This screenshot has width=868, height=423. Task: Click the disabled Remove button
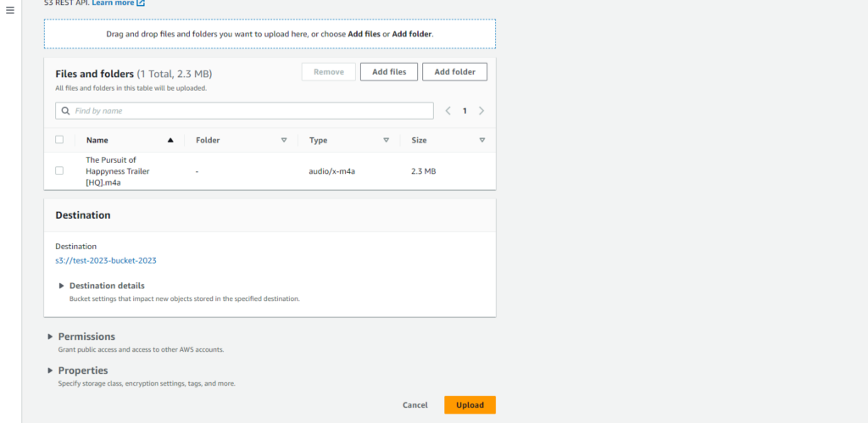point(329,72)
